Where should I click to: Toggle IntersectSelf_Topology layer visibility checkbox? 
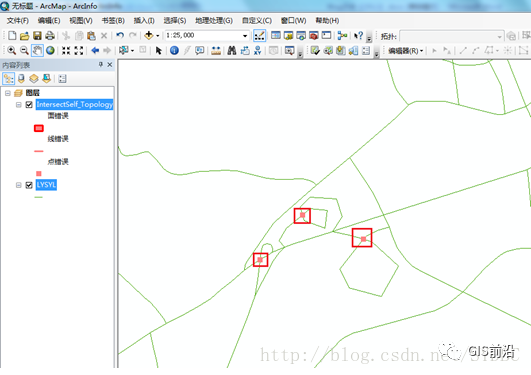[x=29, y=105]
